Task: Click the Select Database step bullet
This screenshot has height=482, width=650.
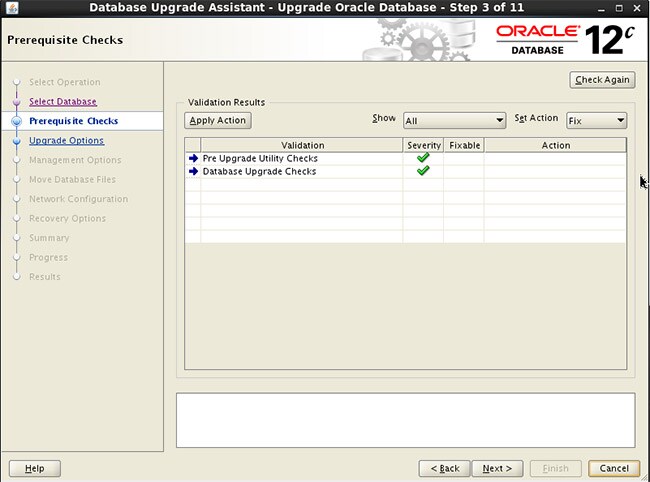Action: click(x=17, y=102)
